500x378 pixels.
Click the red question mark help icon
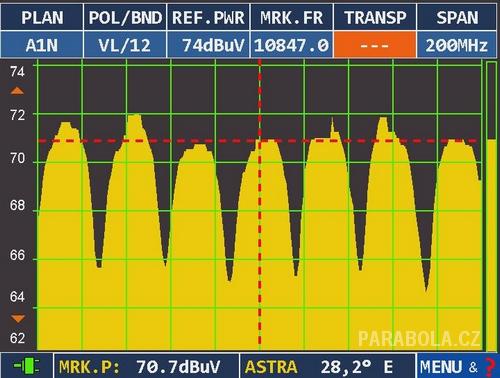[490, 367]
